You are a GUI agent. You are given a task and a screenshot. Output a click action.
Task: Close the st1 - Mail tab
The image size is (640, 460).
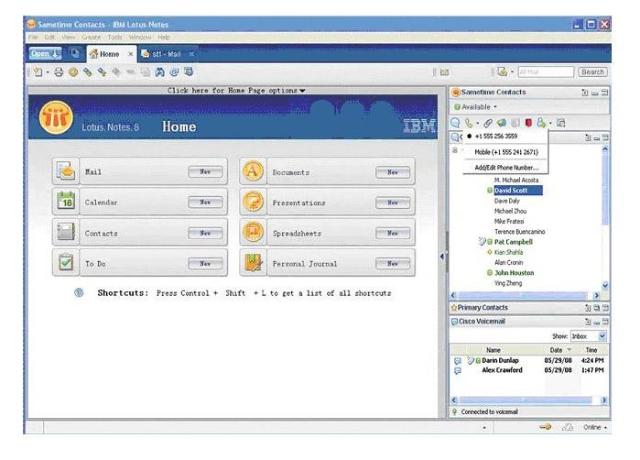(x=191, y=54)
